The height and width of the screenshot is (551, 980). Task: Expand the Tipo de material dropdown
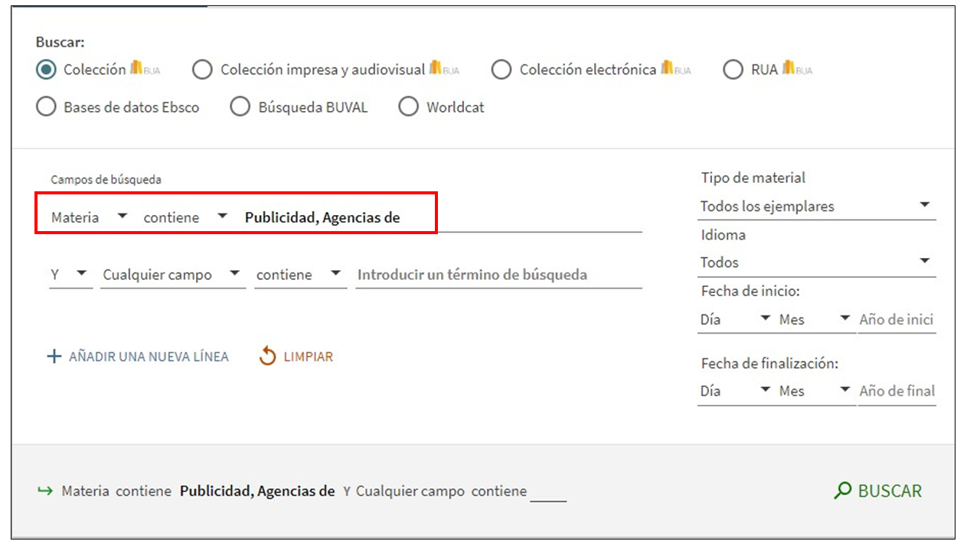(816, 206)
